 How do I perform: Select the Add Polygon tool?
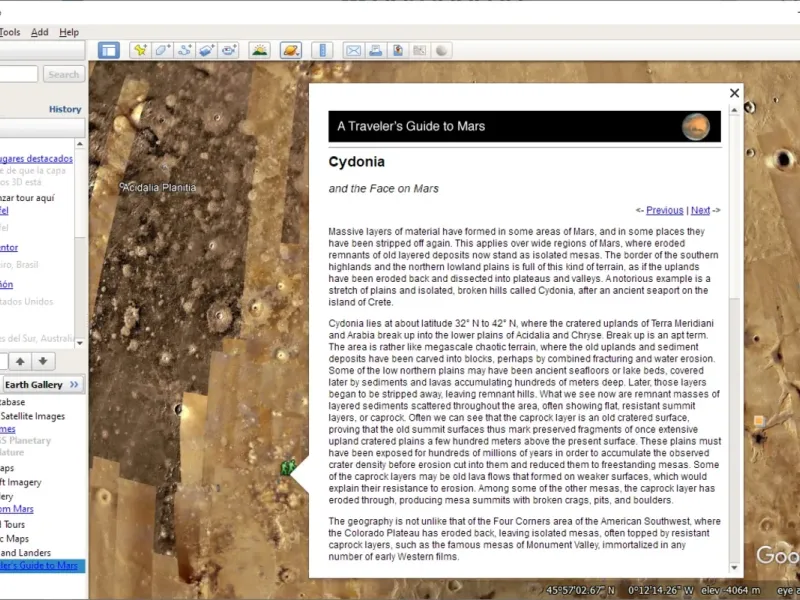162,50
